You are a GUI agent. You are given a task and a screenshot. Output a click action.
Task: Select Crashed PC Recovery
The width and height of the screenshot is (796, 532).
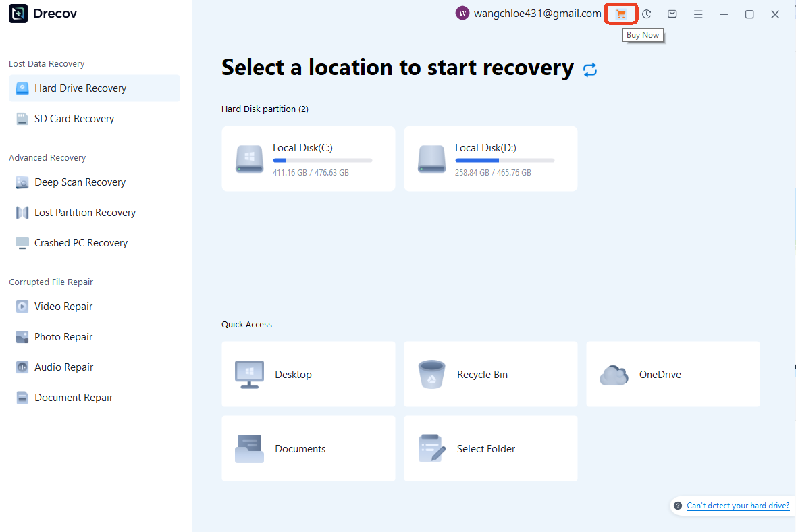click(81, 243)
